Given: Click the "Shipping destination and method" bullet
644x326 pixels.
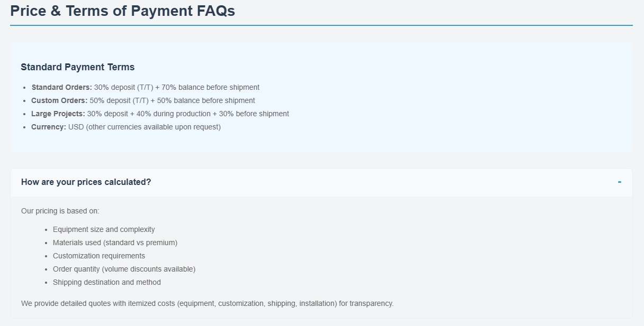Looking at the screenshot, I should point(107,283).
